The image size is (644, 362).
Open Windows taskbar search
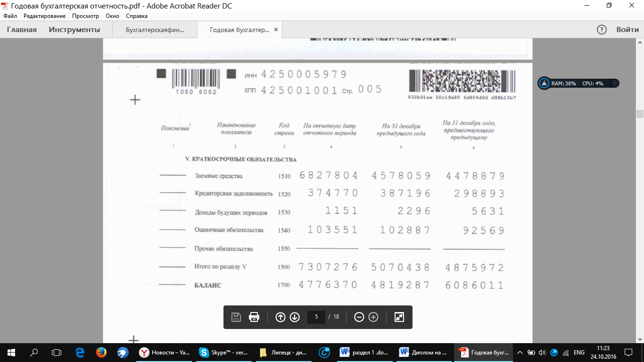(34, 353)
